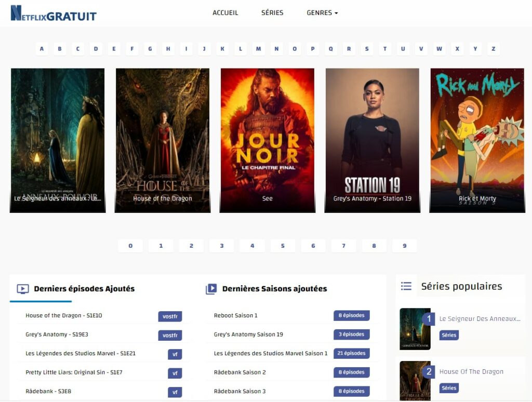Image resolution: width=532 pixels, height=402 pixels.
Task: Filter series by letter K
Action: pyautogui.click(x=222, y=49)
